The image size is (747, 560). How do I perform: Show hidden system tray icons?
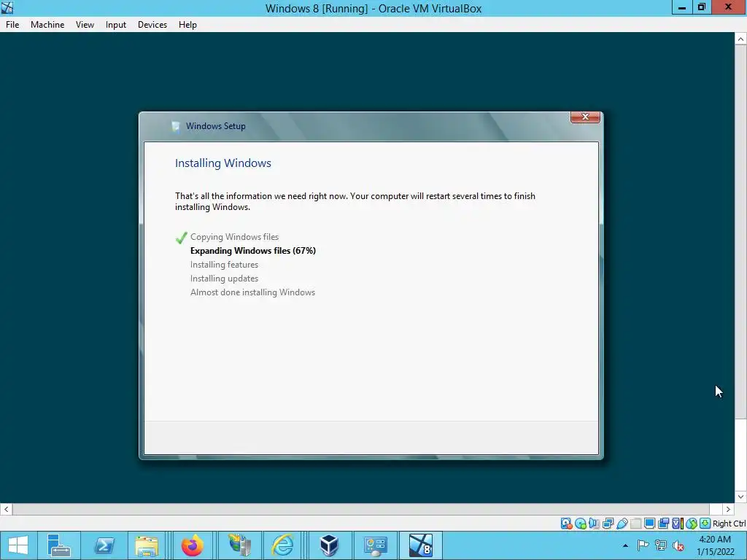coord(625,545)
